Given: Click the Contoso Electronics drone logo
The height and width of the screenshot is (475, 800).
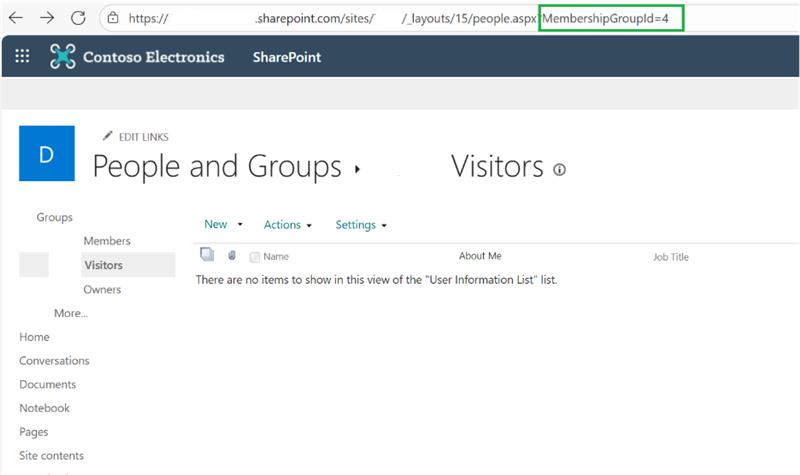Looking at the screenshot, I should 63,56.
